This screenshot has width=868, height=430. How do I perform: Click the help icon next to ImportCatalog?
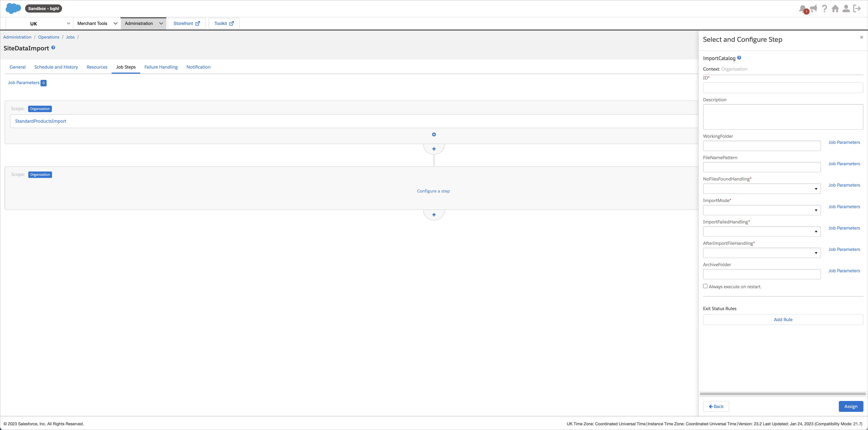[x=739, y=58]
